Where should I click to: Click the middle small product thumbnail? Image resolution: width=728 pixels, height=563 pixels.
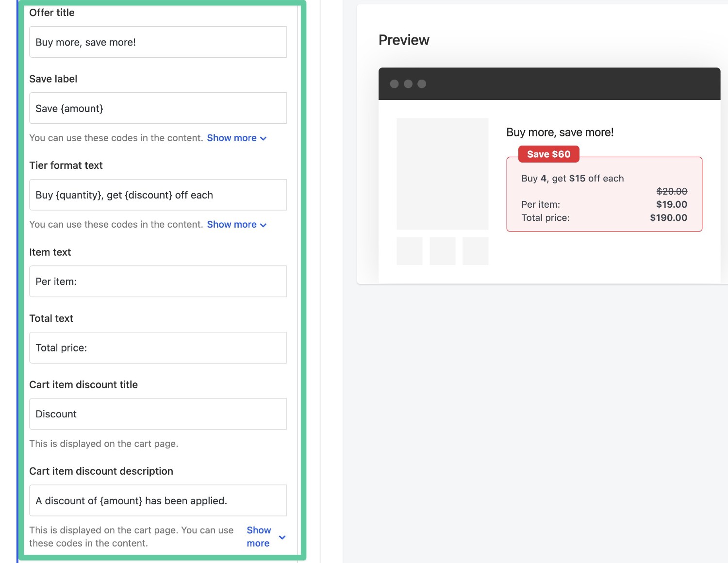[x=443, y=251]
